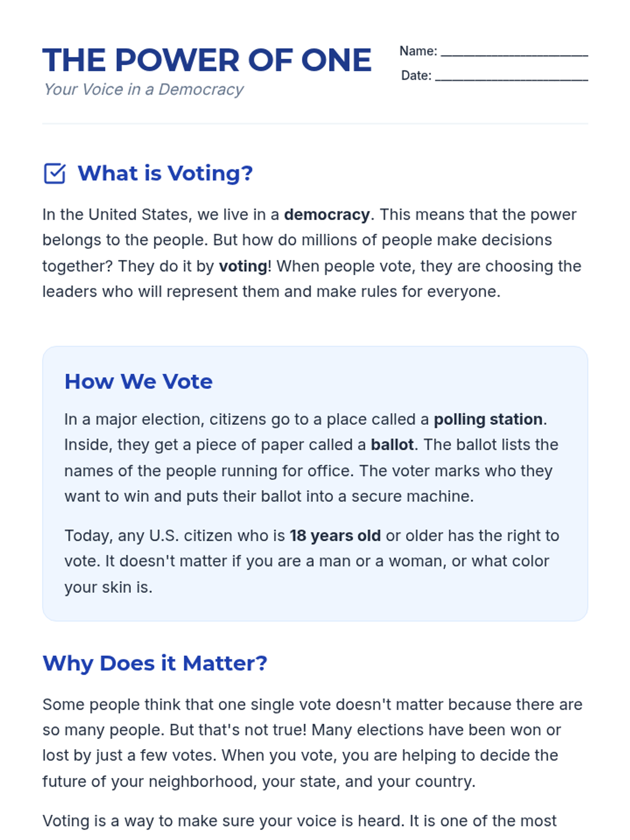Click the bold word ballot

pyautogui.click(x=392, y=445)
